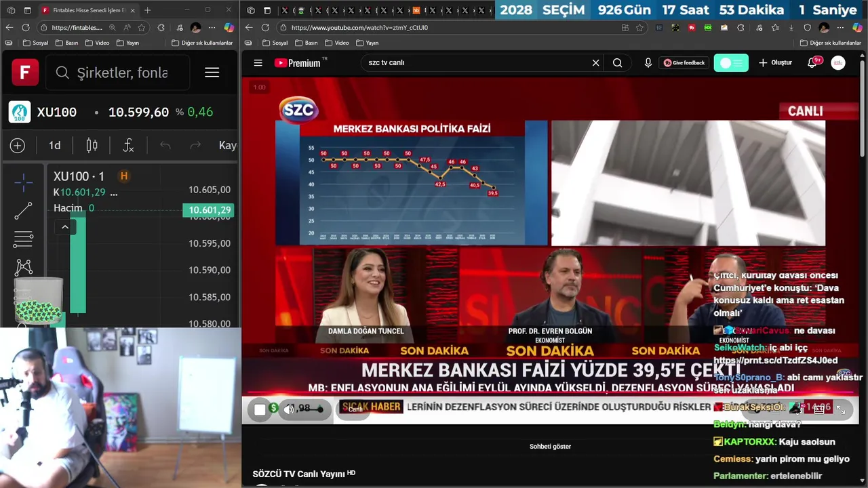Open Diğer sık kullanılanlar in Fintables window
The width and height of the screenshot is (868, 488).
(202, 43)
